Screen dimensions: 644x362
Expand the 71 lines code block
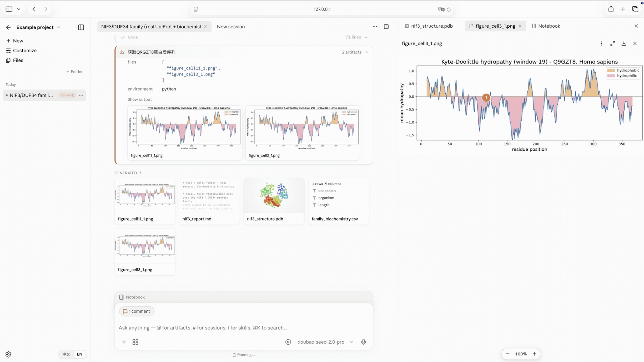[356, 37]
